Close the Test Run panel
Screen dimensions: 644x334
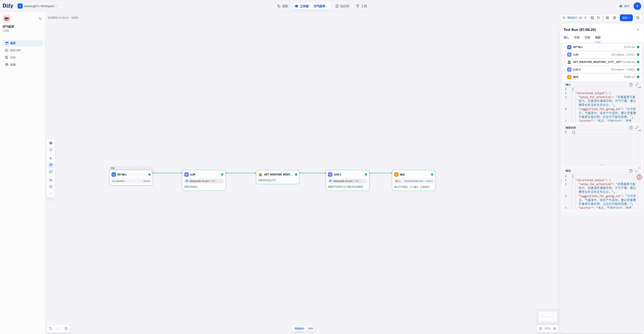[x=638, y=30]
